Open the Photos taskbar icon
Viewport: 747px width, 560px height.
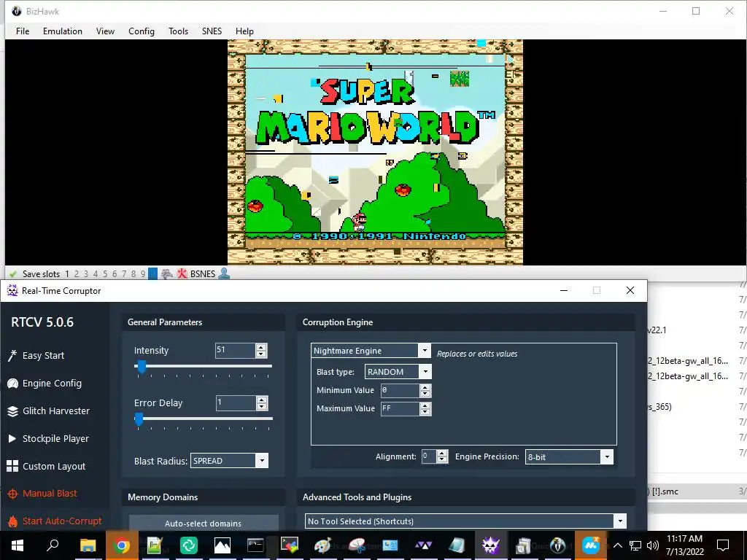point(222,545)
